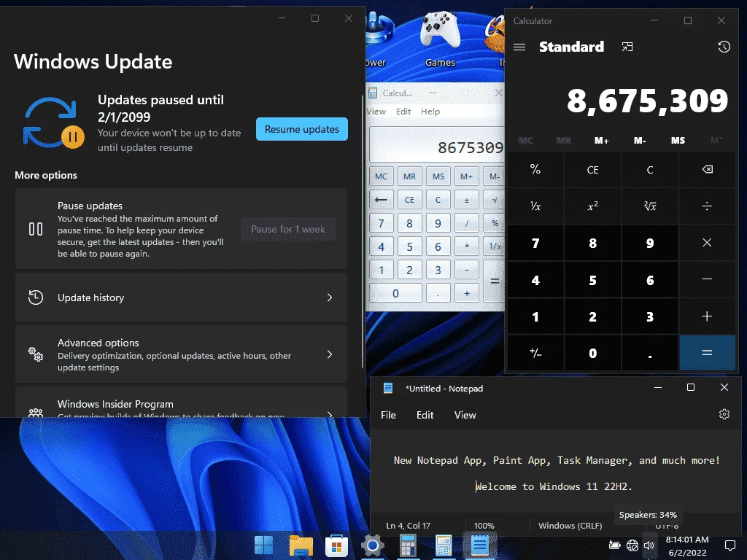
Task: Click the multiply key in dark Calculator
Action: pyautogui.click(x=707, y=243)
